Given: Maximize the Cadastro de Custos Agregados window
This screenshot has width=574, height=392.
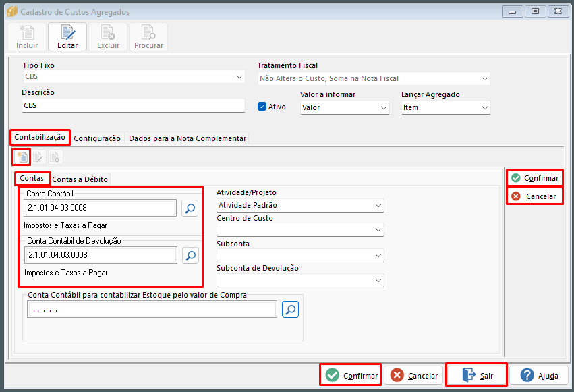Looking at the screenshot, I should coord(535,11).
